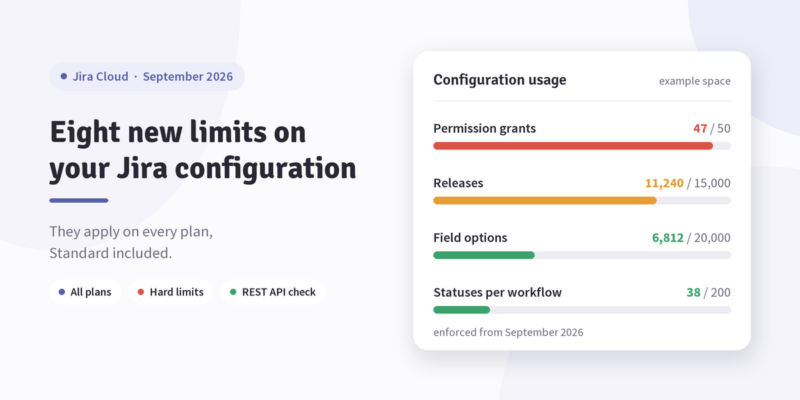
Task: Click the "Permission grants" label
Action: tap(485, 129)
